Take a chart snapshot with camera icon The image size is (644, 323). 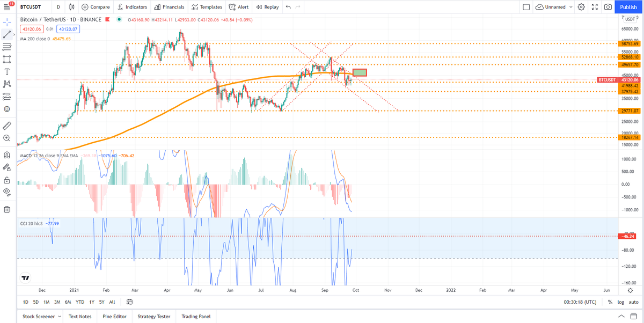point(608,7)
